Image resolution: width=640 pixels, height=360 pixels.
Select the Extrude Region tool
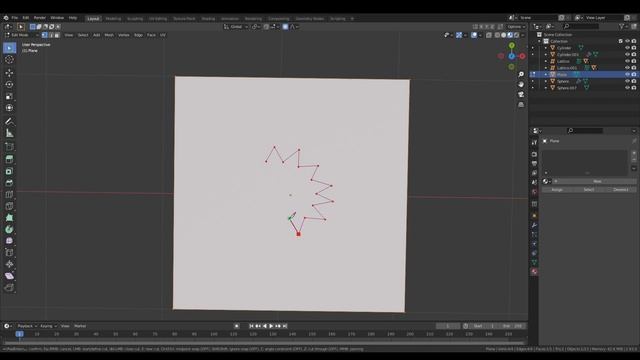9,160
